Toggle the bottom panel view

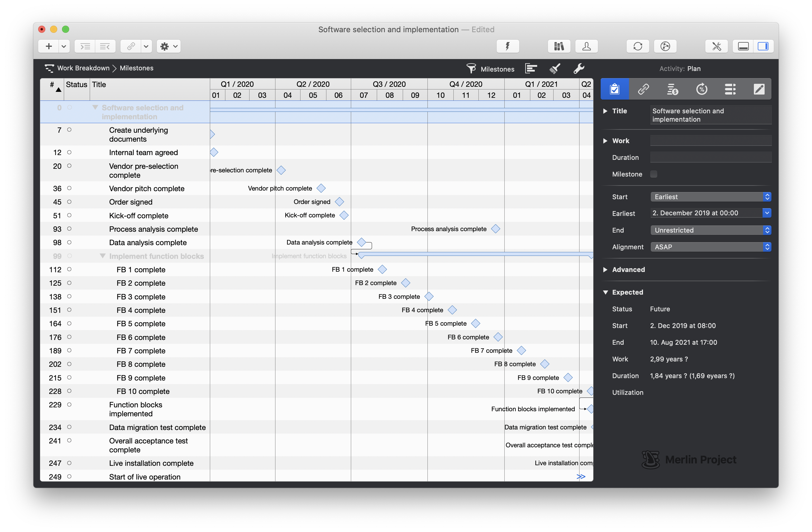click(743, 46)
